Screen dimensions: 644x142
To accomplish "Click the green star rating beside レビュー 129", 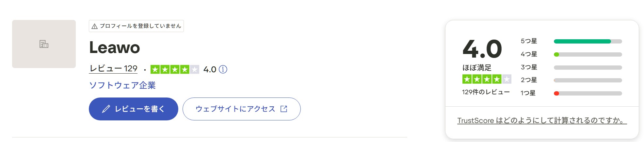I will point(175,69).
